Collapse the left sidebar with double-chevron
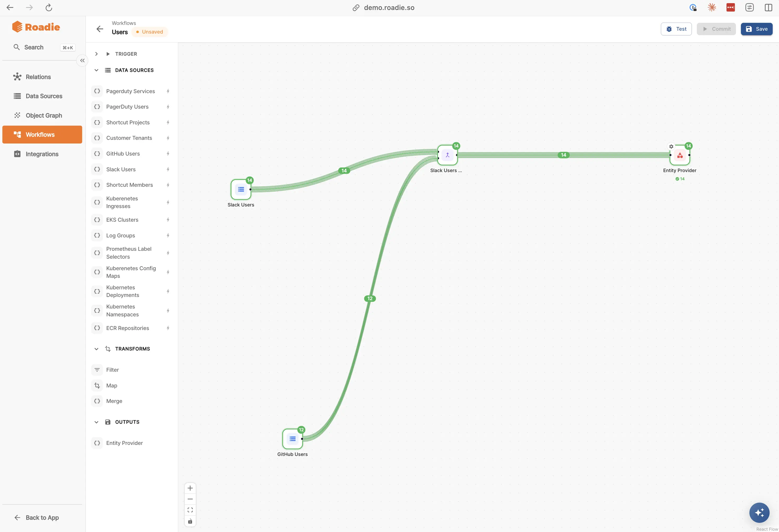The width and height of the screenshot is (779, 532). point(82,60)
